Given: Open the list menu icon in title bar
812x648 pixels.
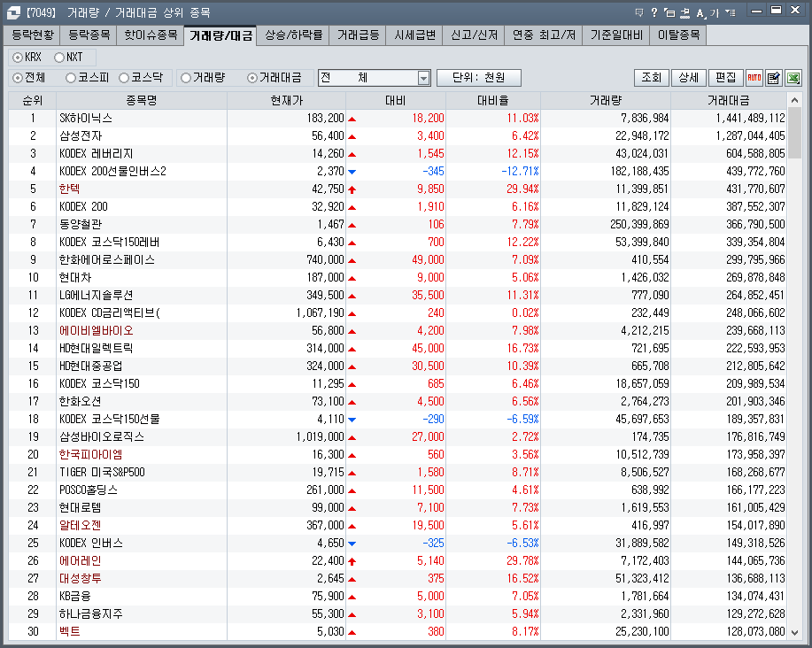Looking at the screenshot, I should click(731, 12).
